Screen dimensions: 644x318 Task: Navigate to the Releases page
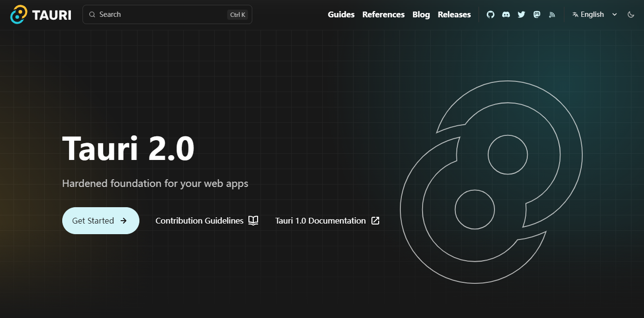[454, 14]
